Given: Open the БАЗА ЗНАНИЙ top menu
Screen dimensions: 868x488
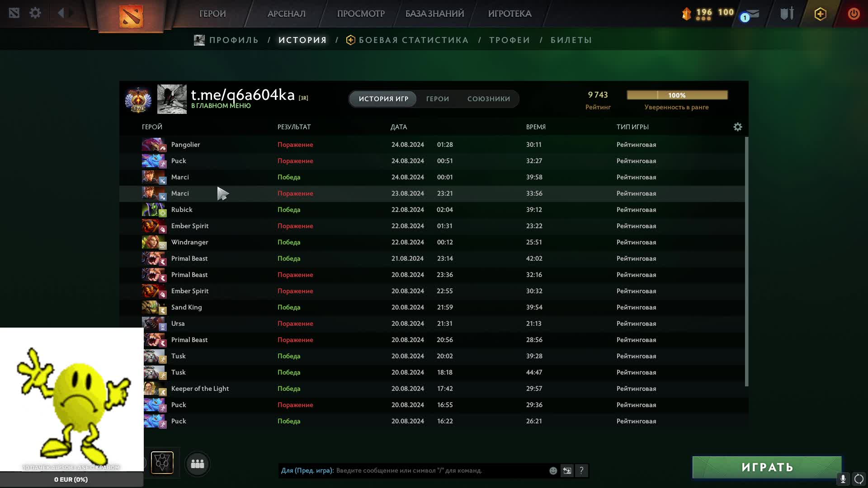Looking at the screenshot, I should [x=434, y=14].
